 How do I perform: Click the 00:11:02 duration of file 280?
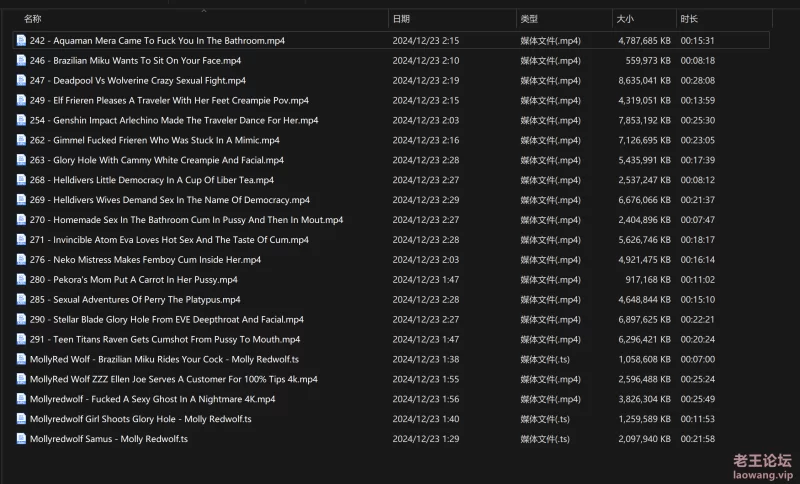(x=697, y=280)
